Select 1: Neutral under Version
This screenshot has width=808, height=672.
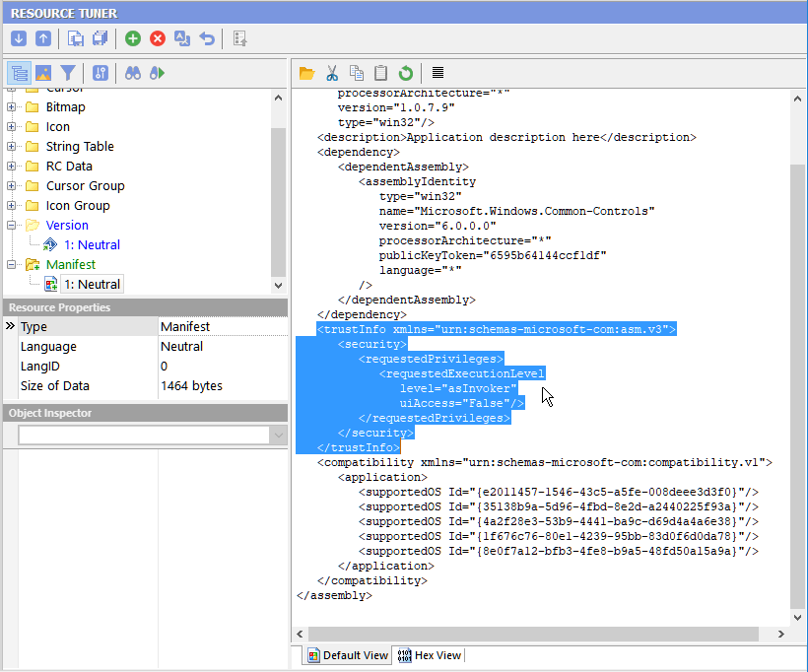[x=92, y=244]
